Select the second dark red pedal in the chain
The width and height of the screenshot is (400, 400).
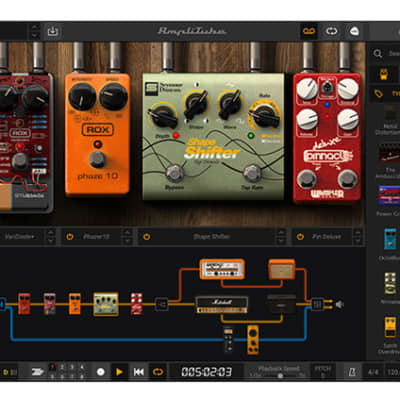pos(50,303)
